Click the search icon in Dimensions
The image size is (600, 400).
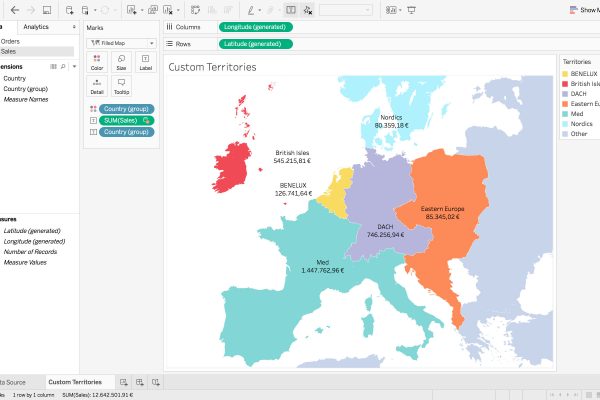(x=62, y=66)
